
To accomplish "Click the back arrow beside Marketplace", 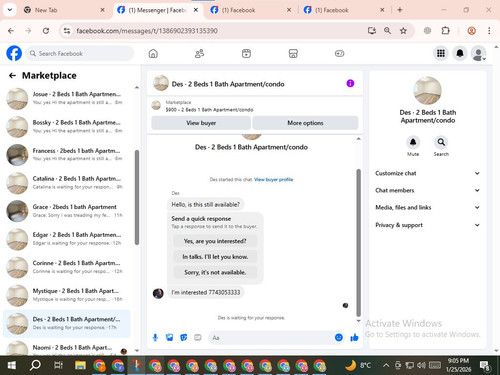I will (x=12, y=76).
